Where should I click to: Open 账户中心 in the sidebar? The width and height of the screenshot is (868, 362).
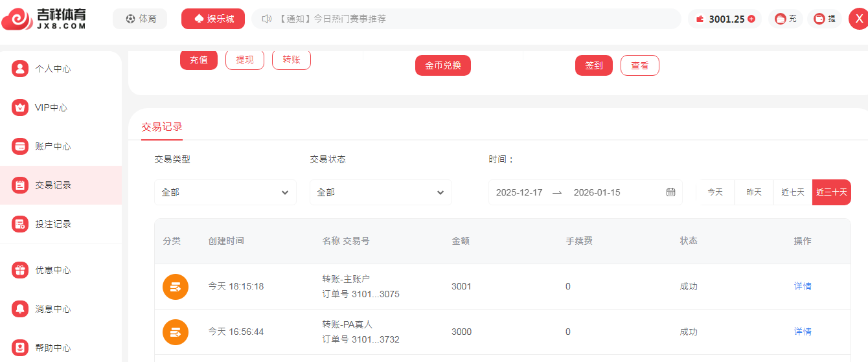pos(61,146)
